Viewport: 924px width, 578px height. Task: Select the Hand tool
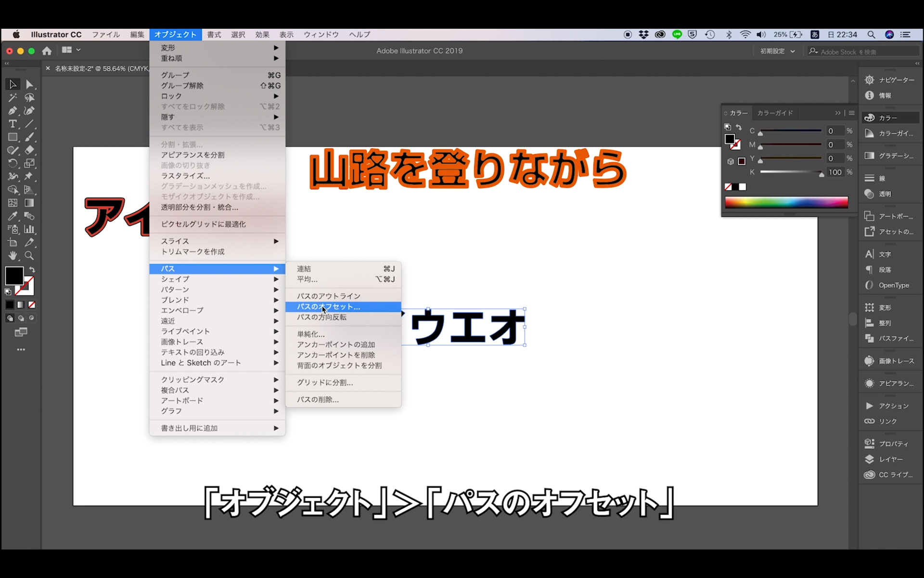pos(13,256)
